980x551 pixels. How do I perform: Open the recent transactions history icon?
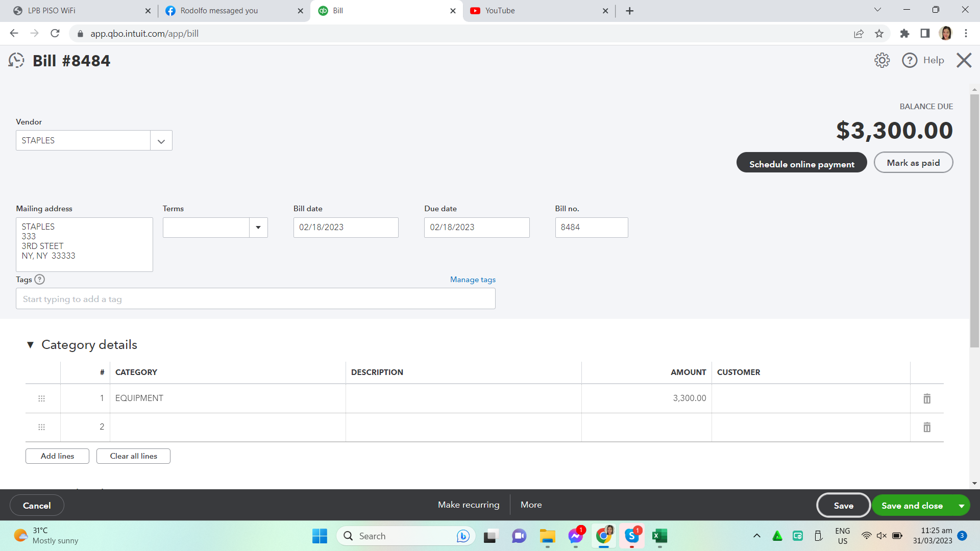(x=16, y=61)
